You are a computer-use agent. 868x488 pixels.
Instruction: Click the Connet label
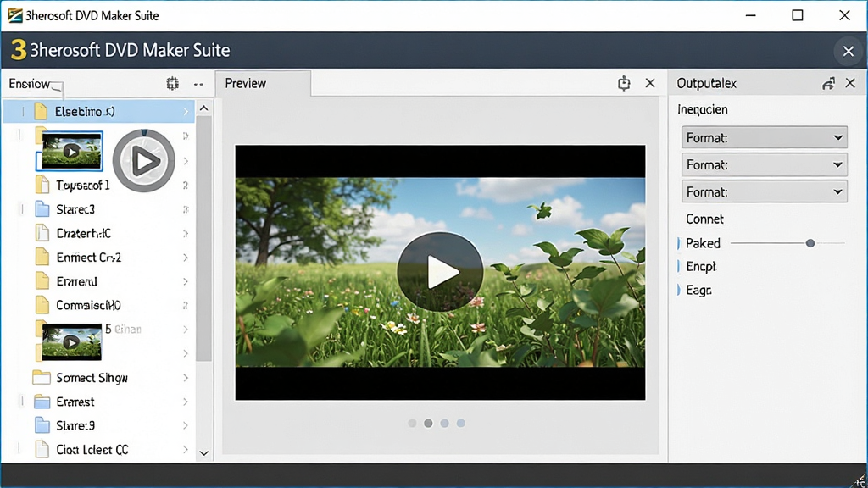[x=704, y=219]
